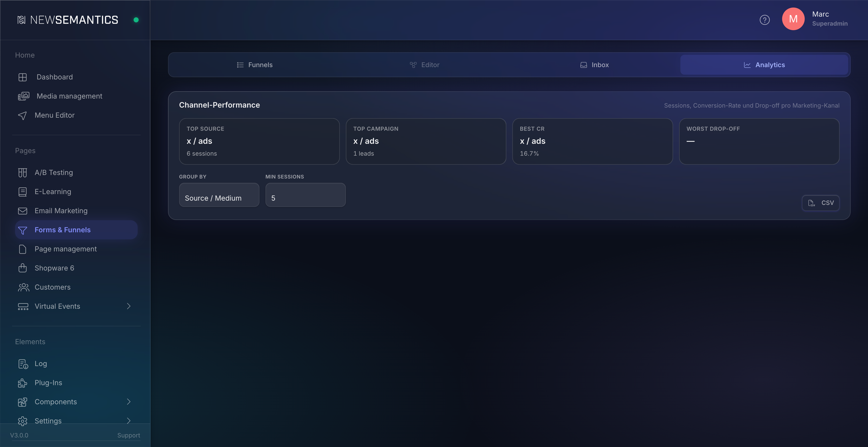The image size is (868, 447).
Task: Click the NewSemantics logo icon
Action: point(21,20)
